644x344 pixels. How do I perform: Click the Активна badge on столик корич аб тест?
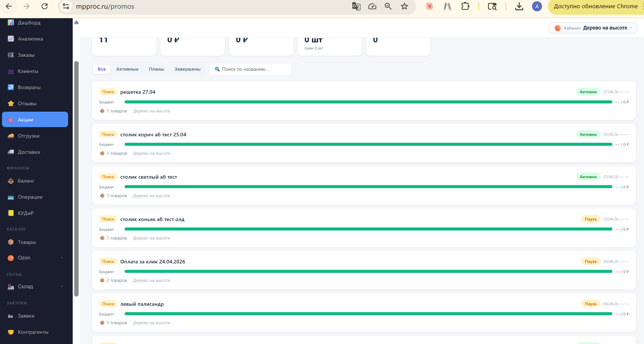pyautogui.click(x=588, y=134)
